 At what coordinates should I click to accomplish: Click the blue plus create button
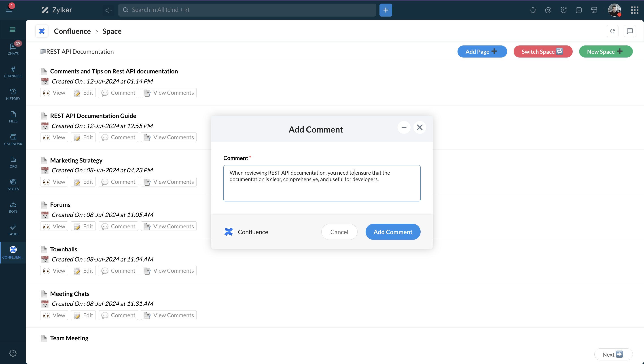pos(386,10)
